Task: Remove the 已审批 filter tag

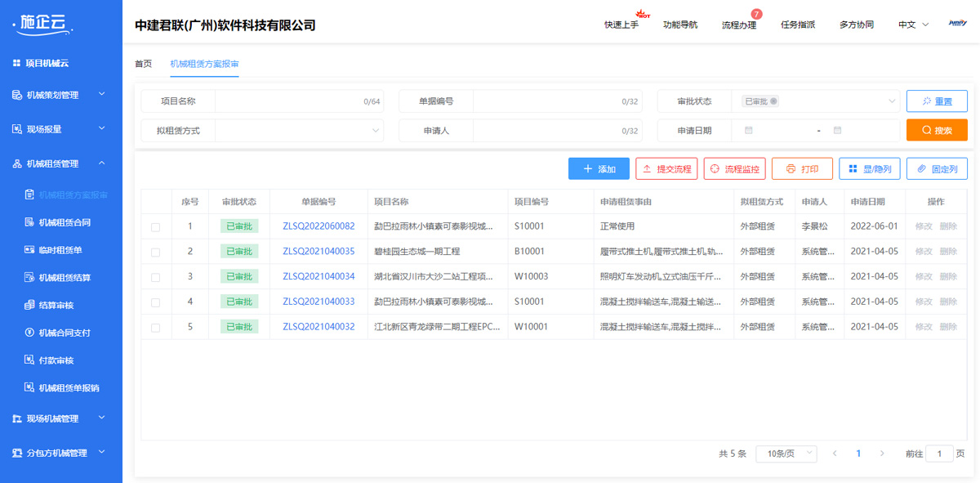Action: (774, 101)
